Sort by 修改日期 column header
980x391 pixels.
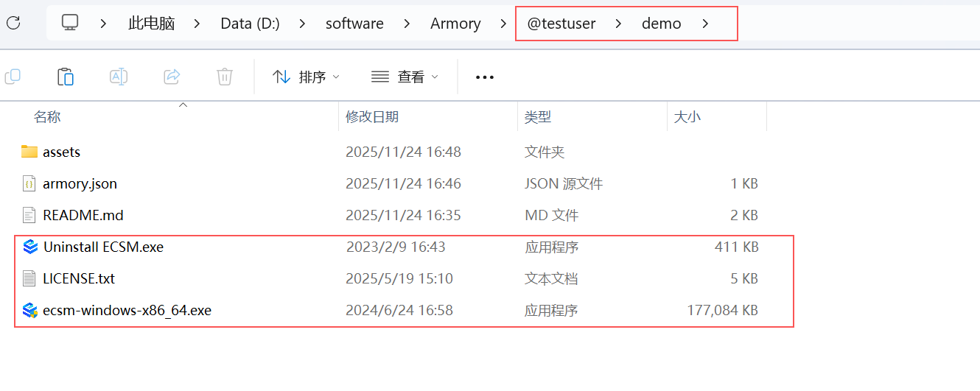372,116
